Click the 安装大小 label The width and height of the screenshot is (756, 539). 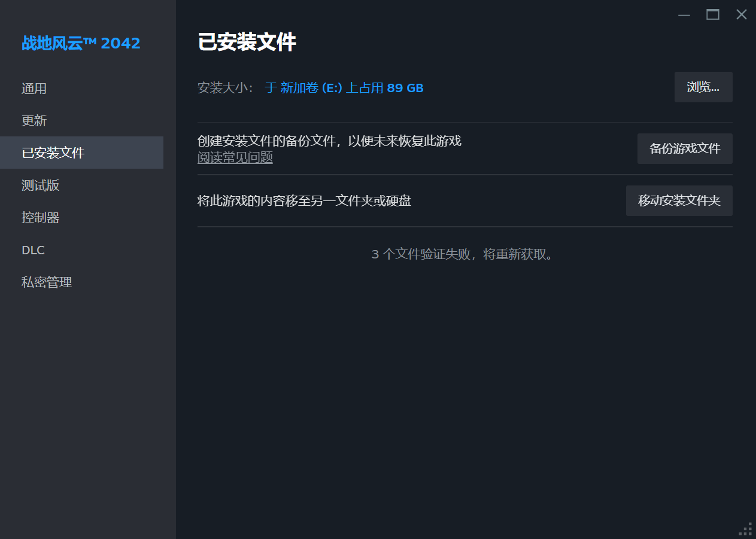[224, 87]
